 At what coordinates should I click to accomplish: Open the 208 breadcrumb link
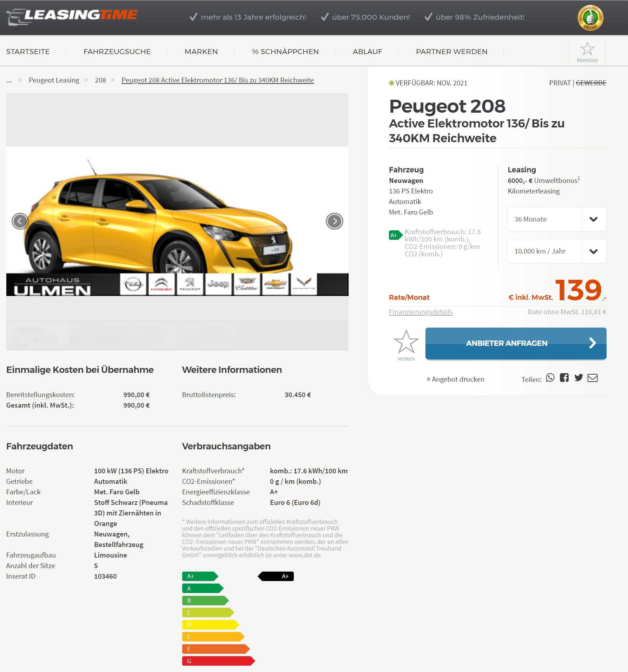[x=100, y=80]
